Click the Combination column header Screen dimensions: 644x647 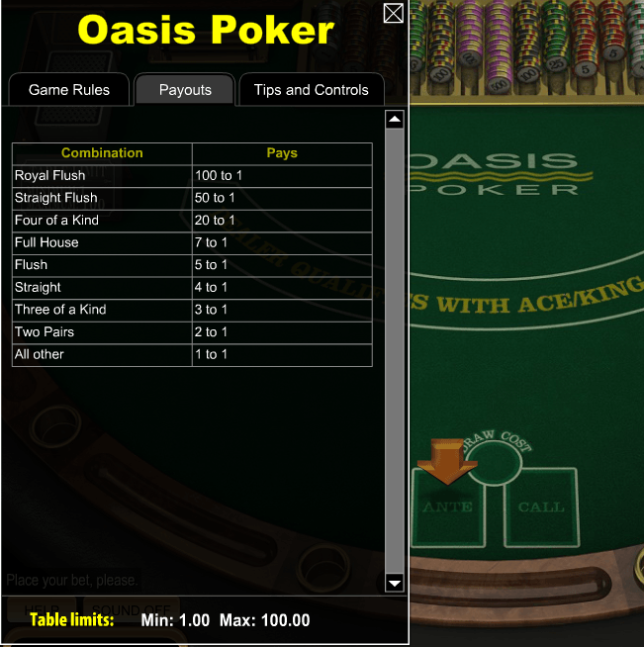point(102,153)
